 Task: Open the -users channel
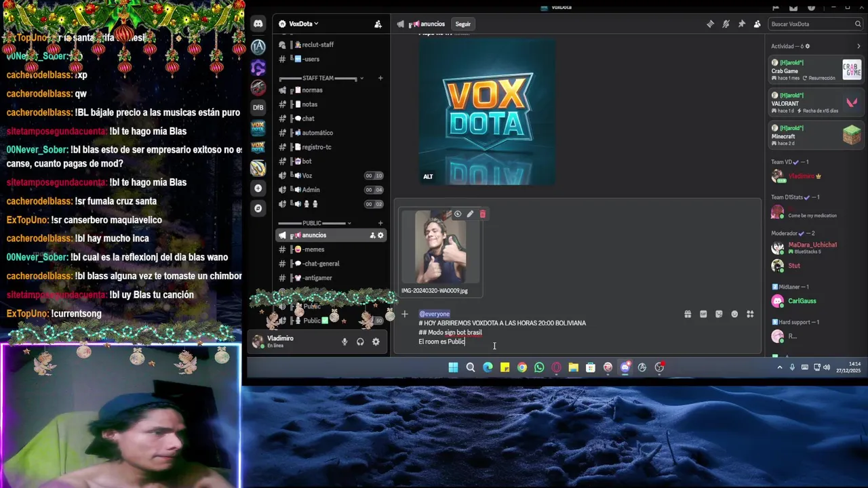pyautogui.click(x=331, y=59)
